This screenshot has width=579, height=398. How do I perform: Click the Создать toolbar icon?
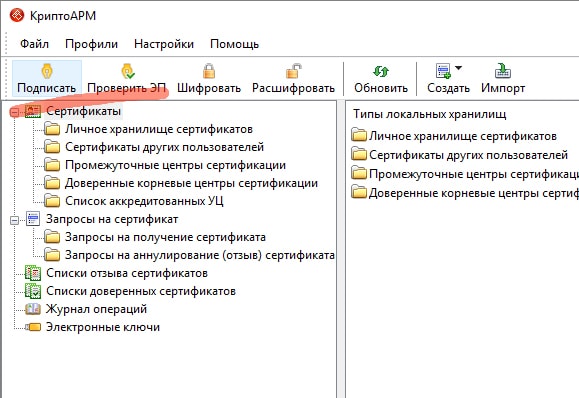coord(443,71)
